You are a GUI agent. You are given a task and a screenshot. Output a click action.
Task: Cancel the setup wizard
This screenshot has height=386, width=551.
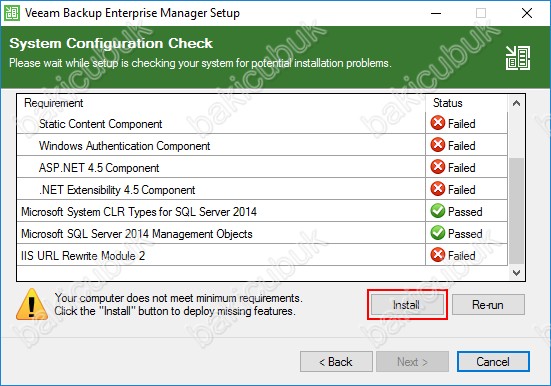493,361
